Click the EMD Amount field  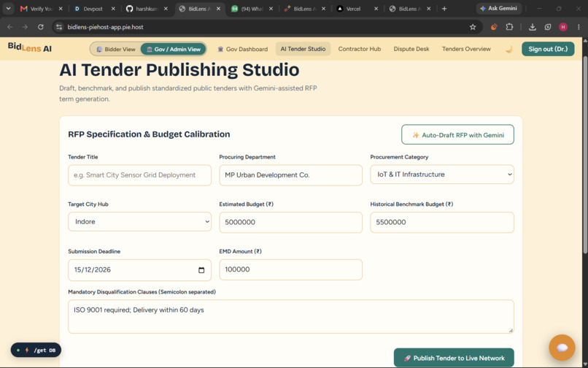(290, 269)
